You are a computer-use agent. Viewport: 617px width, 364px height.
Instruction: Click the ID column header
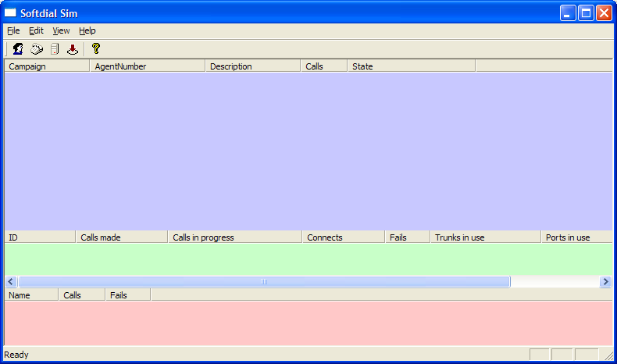[x=40, y=237]
